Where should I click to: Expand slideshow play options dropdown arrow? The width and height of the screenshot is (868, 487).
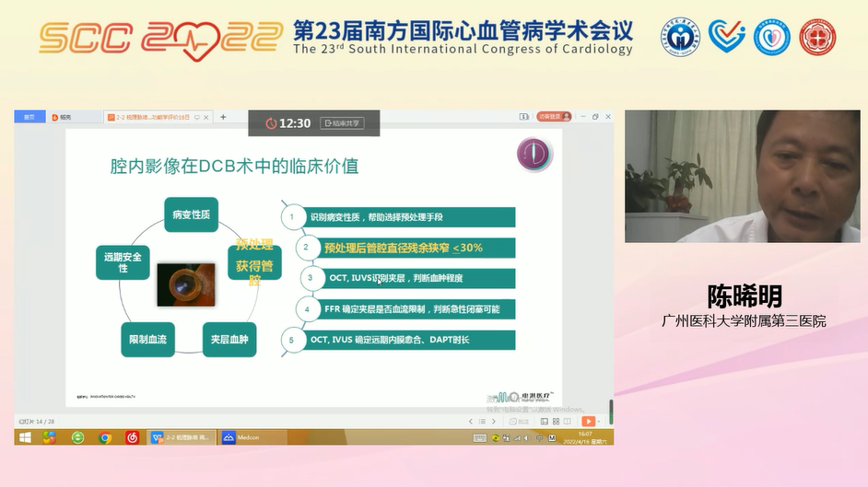click(x=599, y=422)
